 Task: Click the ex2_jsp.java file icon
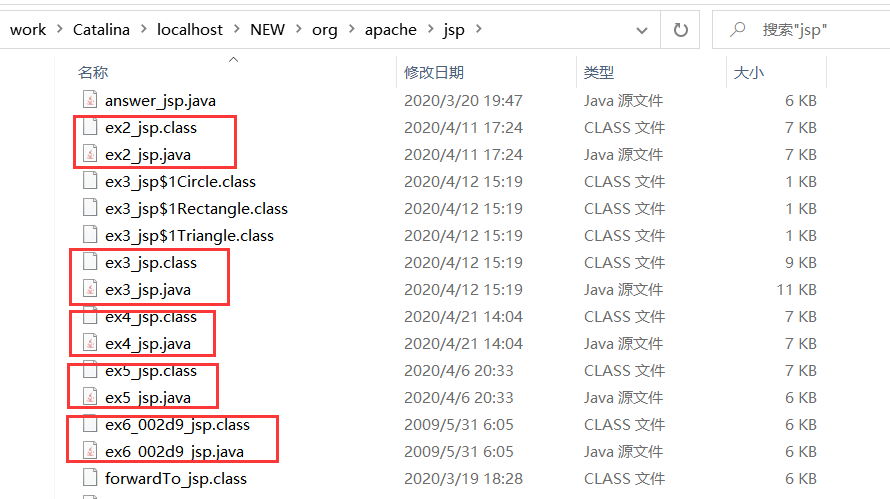click(90, 154)
